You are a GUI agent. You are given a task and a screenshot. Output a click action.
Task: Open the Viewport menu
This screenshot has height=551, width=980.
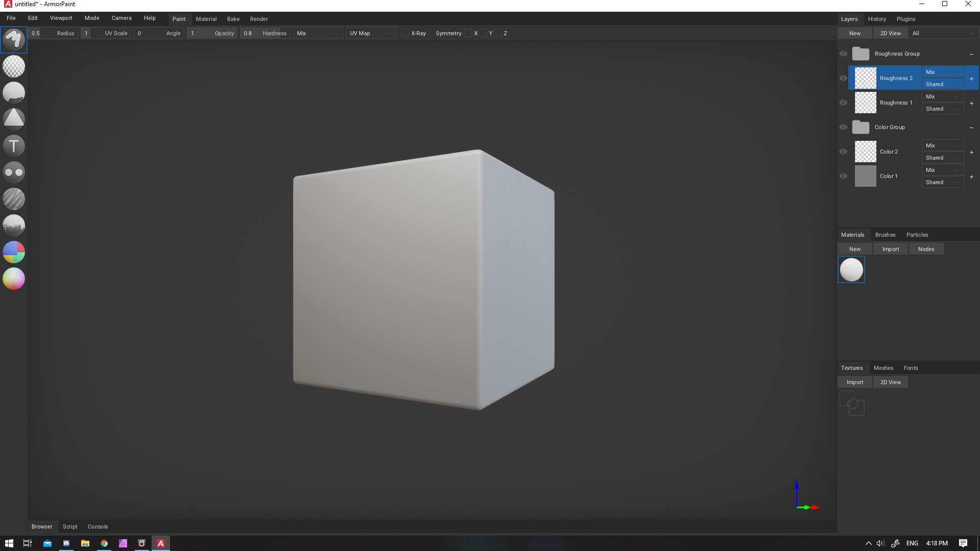[61, 18]
